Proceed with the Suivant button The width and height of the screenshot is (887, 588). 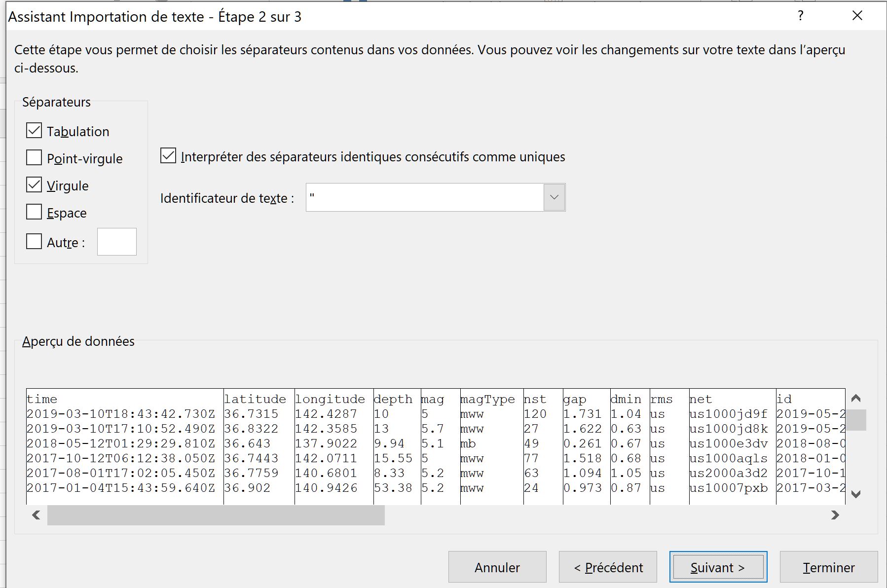[718, 567]
